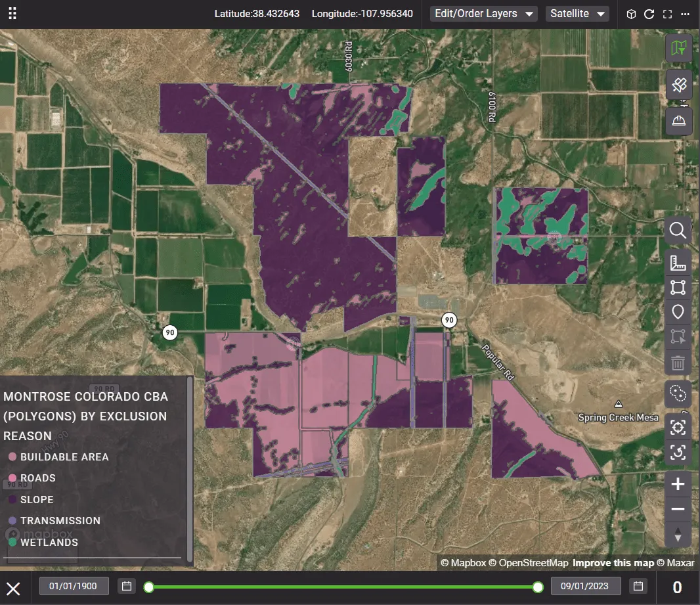Open the Maxar attribution link
Viewport: 700px width, 605px height.
point(676,562)
